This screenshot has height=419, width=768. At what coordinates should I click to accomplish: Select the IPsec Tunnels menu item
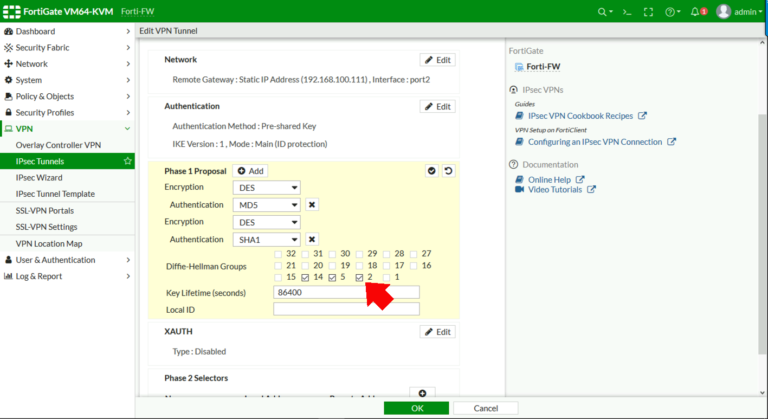click(67, 161)
